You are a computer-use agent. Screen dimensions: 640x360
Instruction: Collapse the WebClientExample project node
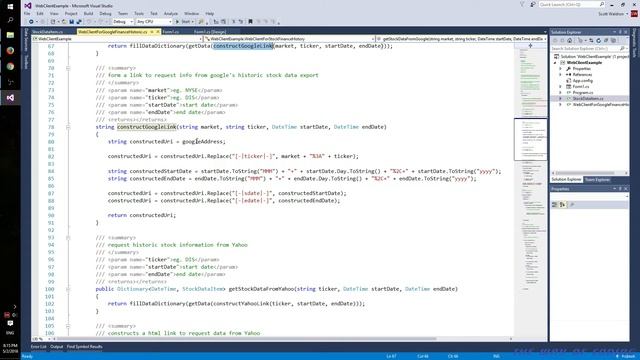(x=555, y=63)
